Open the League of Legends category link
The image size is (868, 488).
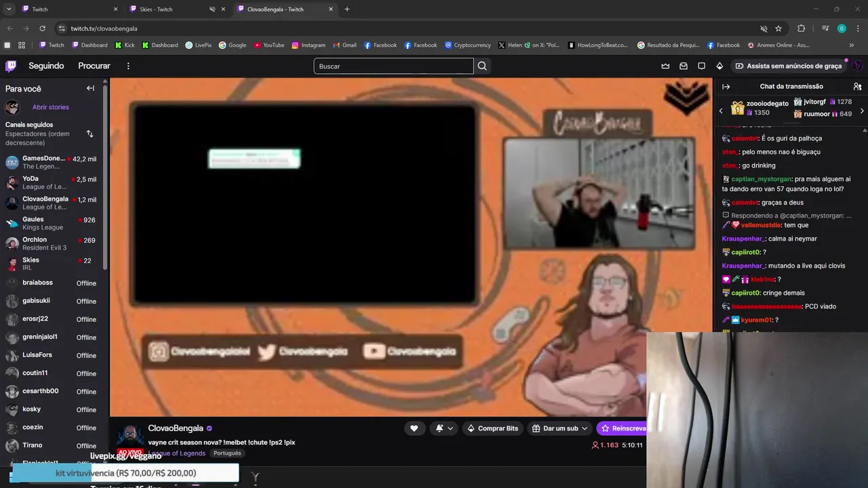click(177, 453)
